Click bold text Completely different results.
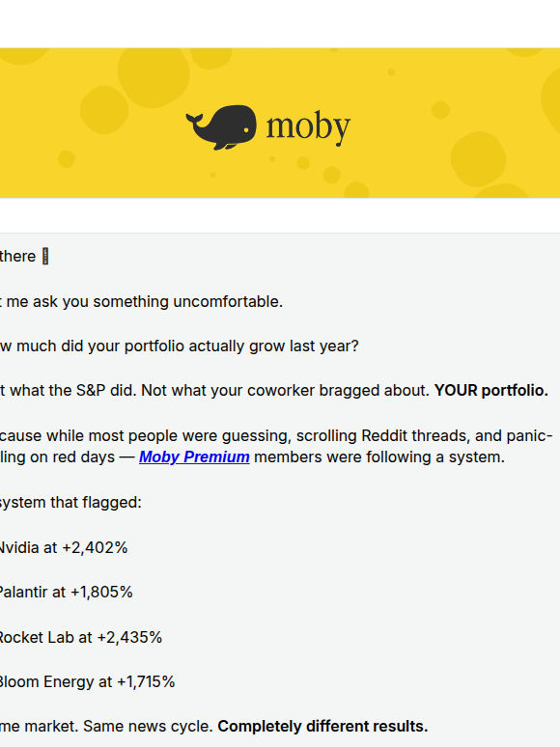The width and height of the screenshot is (560, 747). [322, 727]
